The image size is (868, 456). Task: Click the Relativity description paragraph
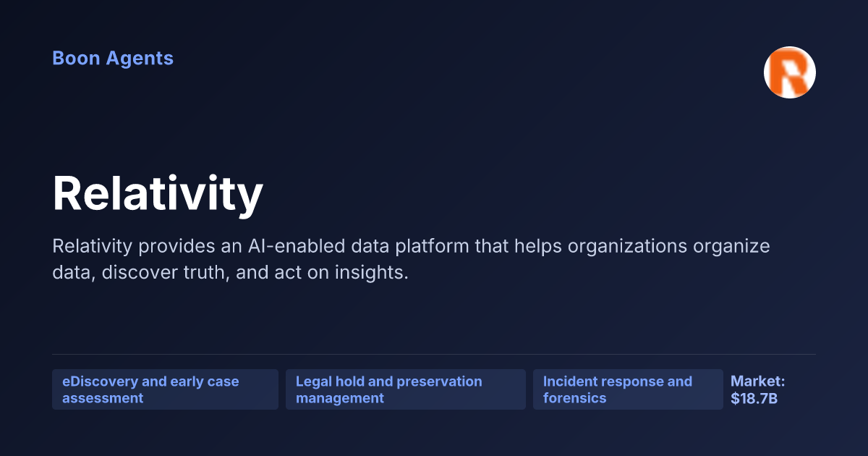tap(411, 260)
